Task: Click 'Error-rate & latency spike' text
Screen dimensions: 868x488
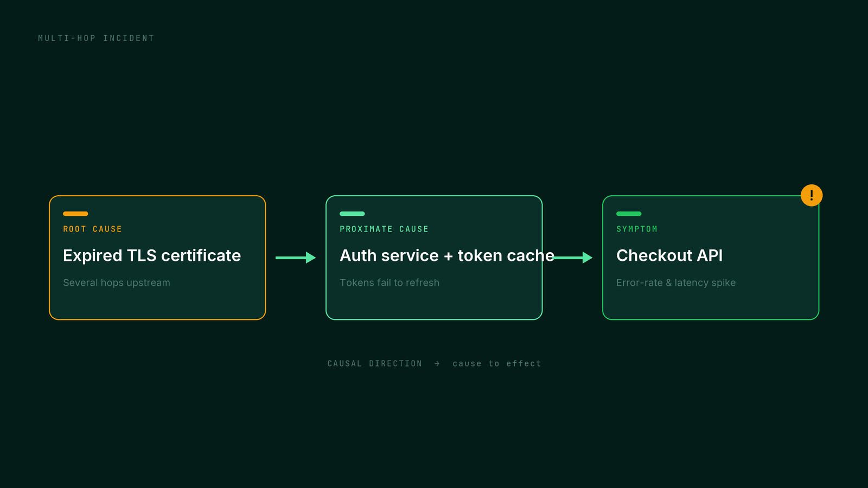Action: (676, 282)
